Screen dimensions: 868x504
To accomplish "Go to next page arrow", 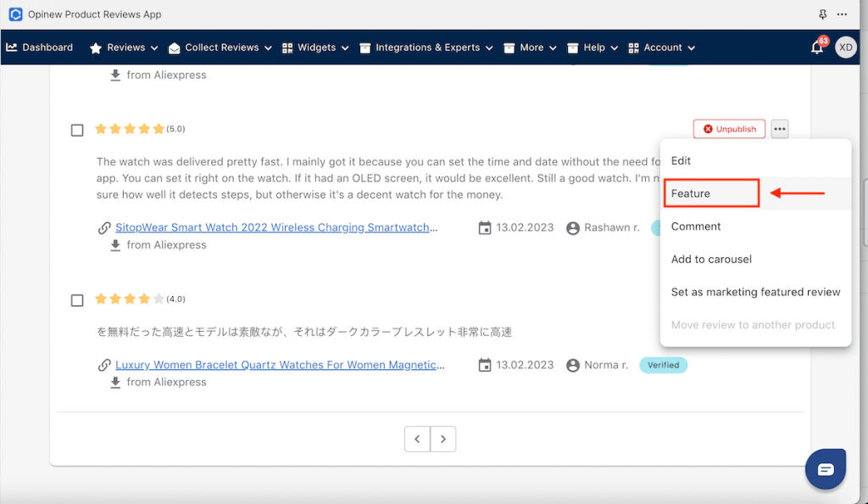I will [443, 439].
